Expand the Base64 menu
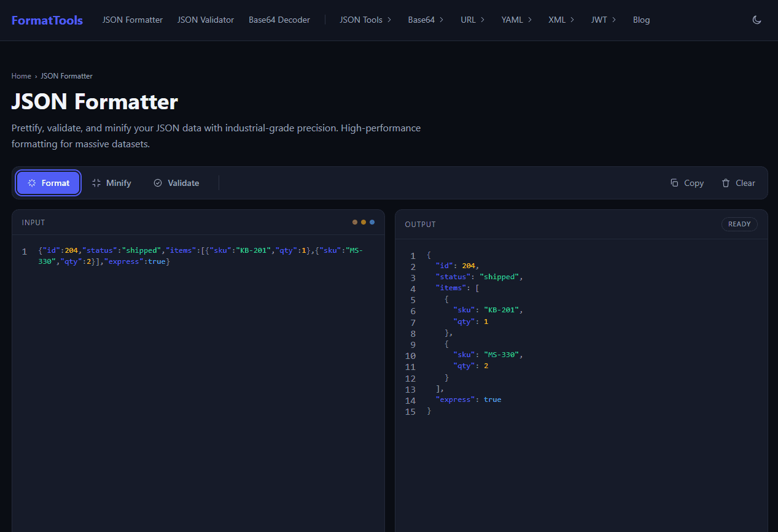 click(426, 20)
